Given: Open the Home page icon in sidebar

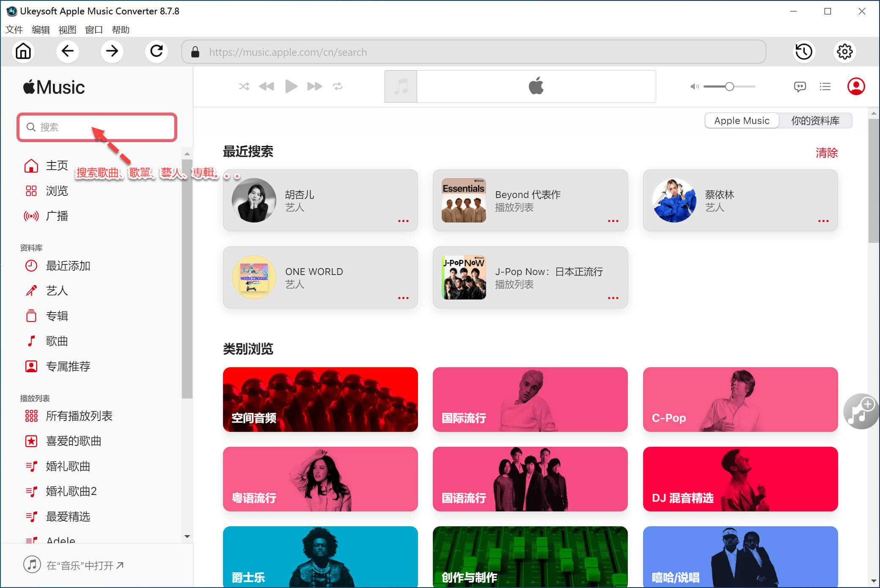Looking at the screenshot, I should coord(31,166).
